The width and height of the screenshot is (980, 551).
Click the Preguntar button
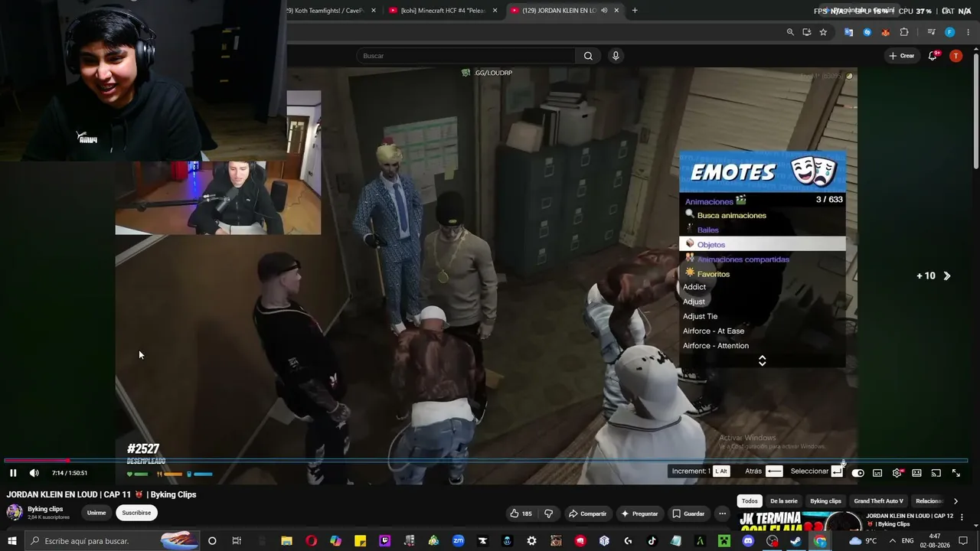(639, 514)
